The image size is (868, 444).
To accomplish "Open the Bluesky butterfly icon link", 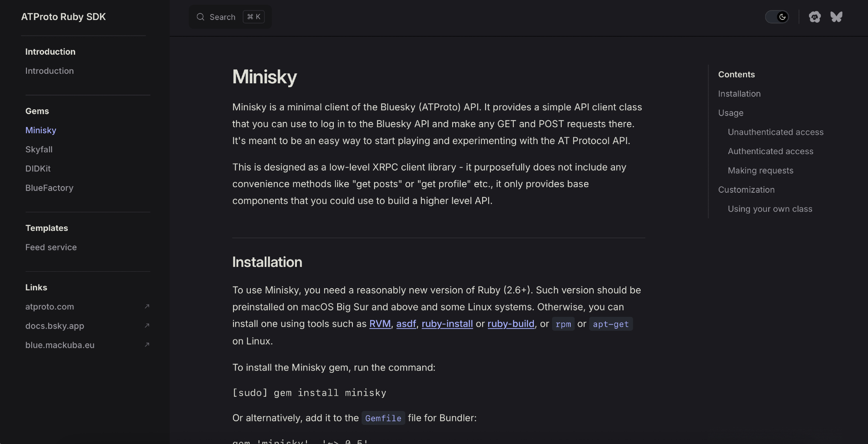I will pyautogui.click(x=836, y=17).
